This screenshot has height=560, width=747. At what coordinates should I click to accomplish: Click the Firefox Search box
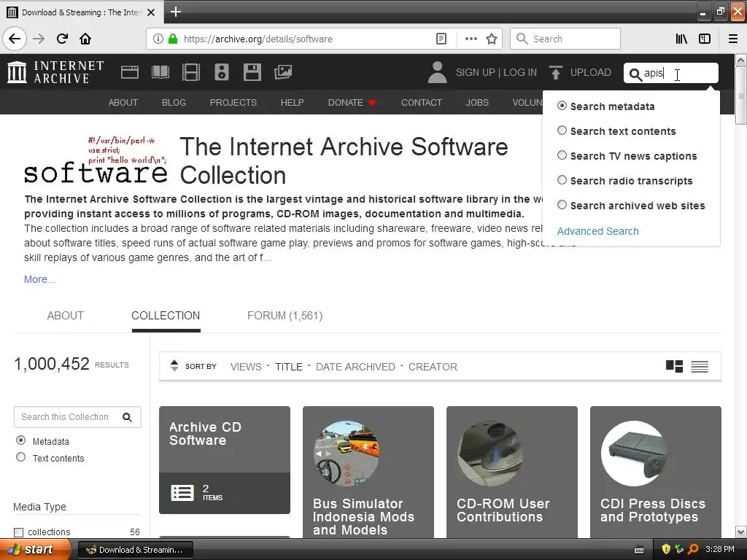[x=565, y=39]
